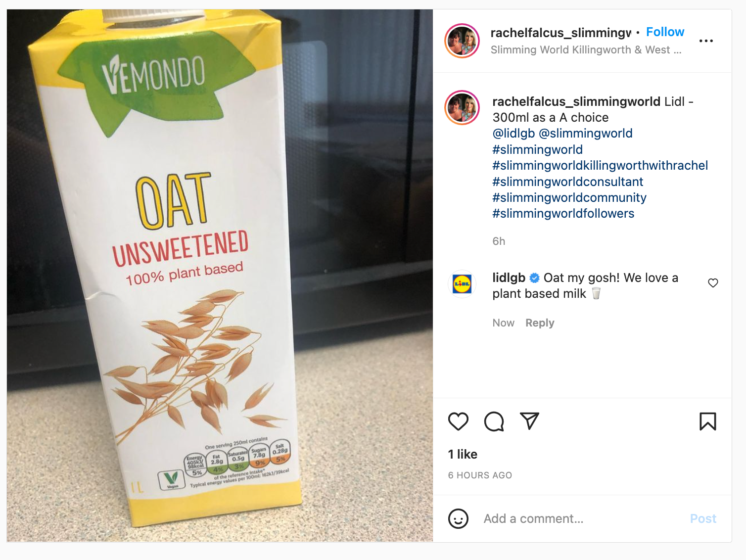Open the Slimming World Killingworth location link
The image size is (746, 560).
click(x=586, y=50)
